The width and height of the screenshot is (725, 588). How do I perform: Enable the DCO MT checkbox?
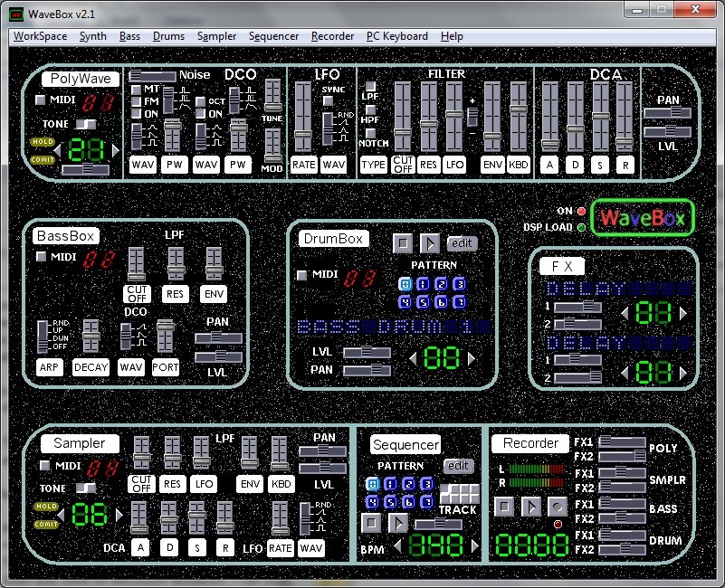(137, 90)
